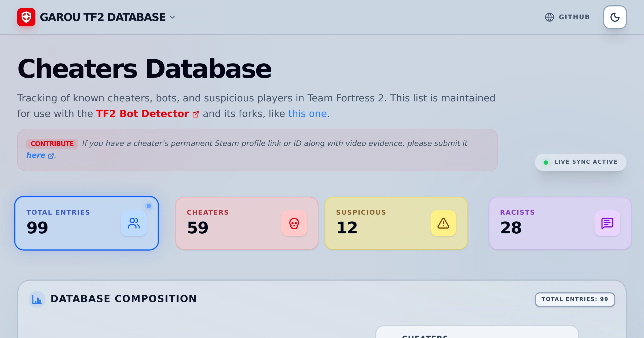Select the Suspicious stat card
Screen dimensions: 644x338
tap(396, 223)
